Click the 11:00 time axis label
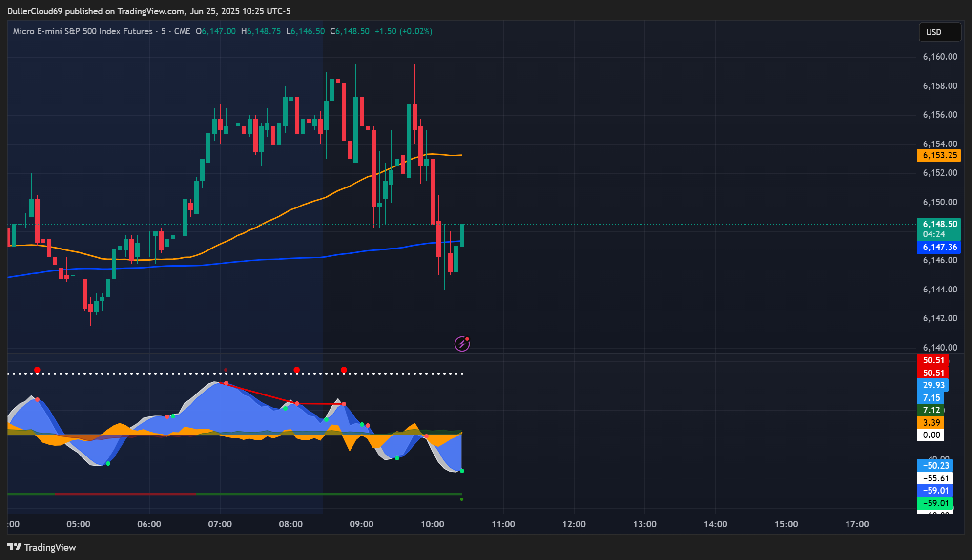The height and width of the screenshot is (560, 972). click(x=503, y=524)
